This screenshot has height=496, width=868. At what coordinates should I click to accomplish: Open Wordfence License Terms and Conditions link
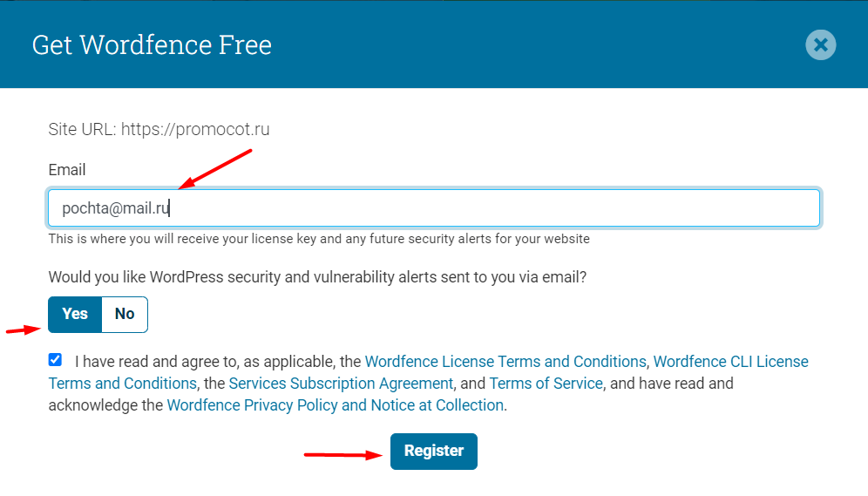(x=505, y=362)
